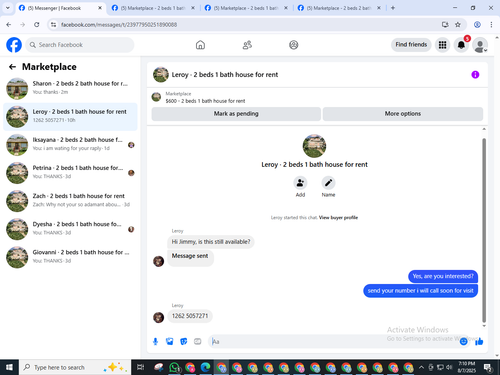Click Leroy's phone number message

(x=190, y=316)
